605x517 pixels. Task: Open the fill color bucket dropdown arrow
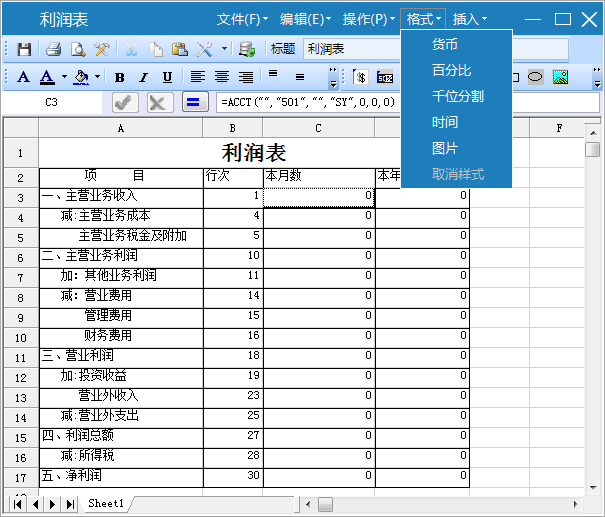[98, 77]
